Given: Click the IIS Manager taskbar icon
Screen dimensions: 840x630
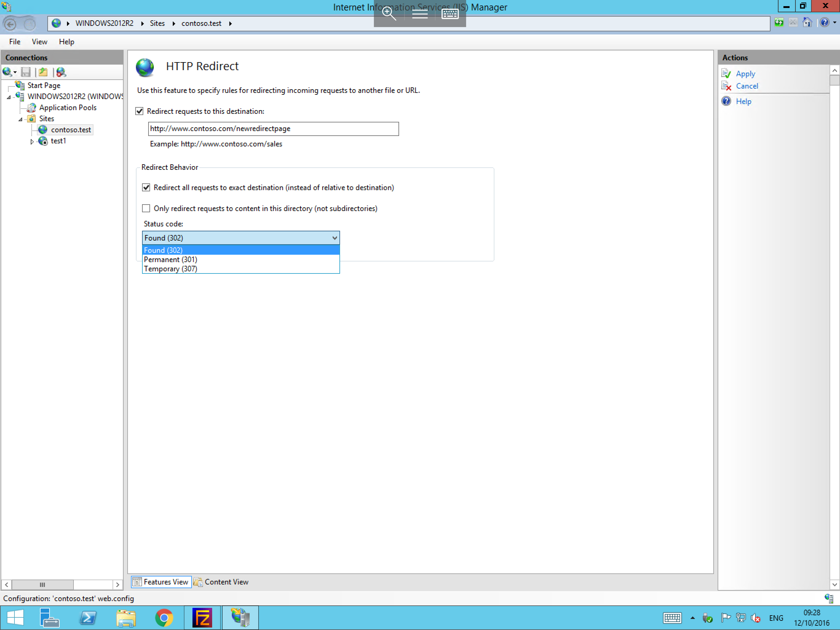Looking at the screenshot, I should 240,617.
